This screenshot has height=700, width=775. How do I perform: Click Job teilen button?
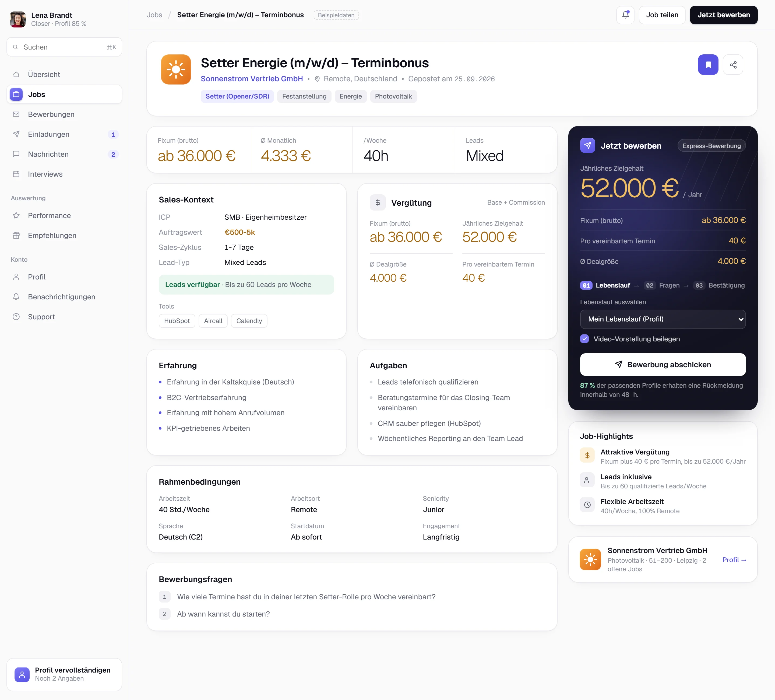click(x=662, y=15)
